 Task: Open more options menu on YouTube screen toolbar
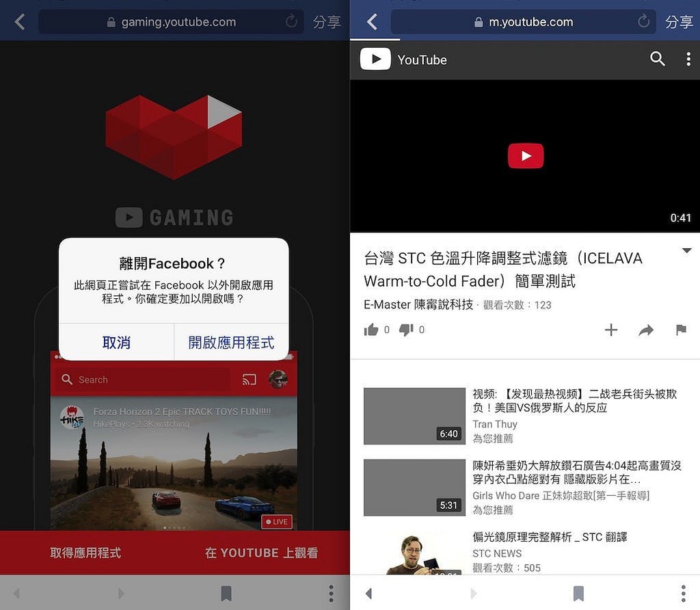pyautogui.click(x=683, y=594)
